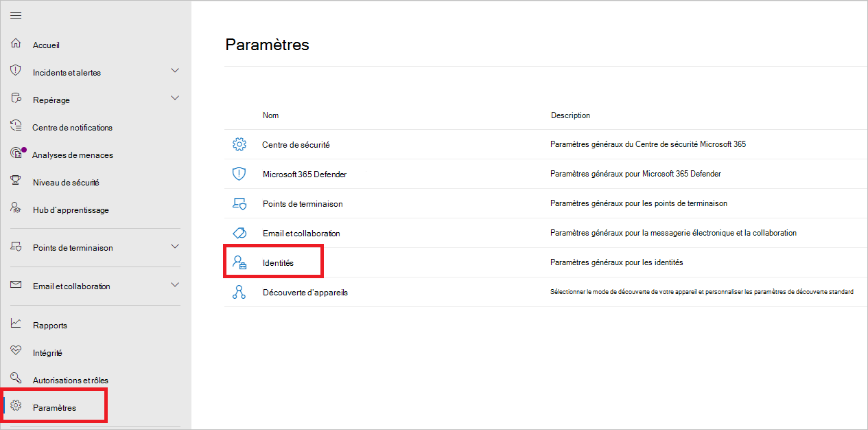The width and height of the screenshot is (868, 430).
Task: Click the Nom column header
Action: click(270, 115)
